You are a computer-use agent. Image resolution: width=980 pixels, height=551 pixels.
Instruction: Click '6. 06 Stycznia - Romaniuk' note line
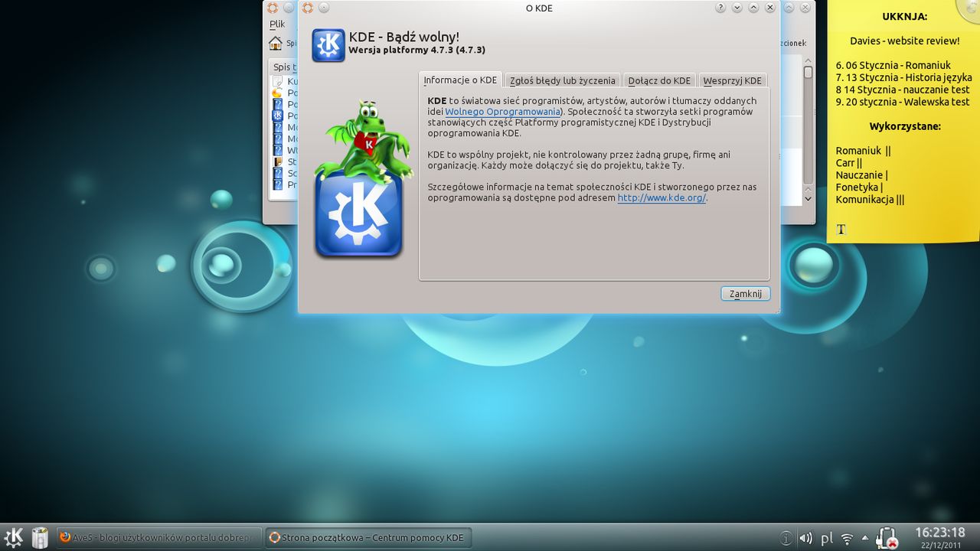(893, 65)
